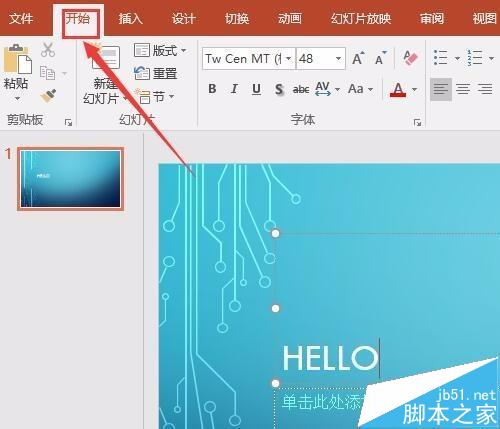Image resolution: width=500 pixels, height=429 pixels.
Task: Select slide 1 thumbnail
Action: click(70, 179)
